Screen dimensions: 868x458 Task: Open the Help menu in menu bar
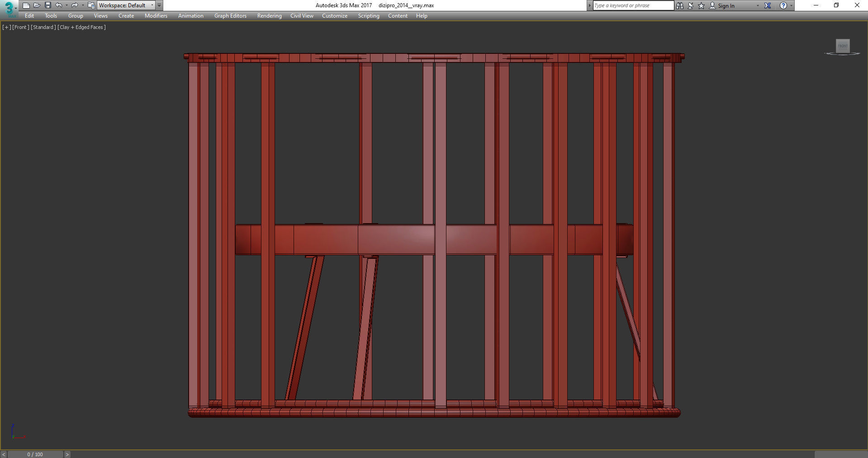coord(422,16)
